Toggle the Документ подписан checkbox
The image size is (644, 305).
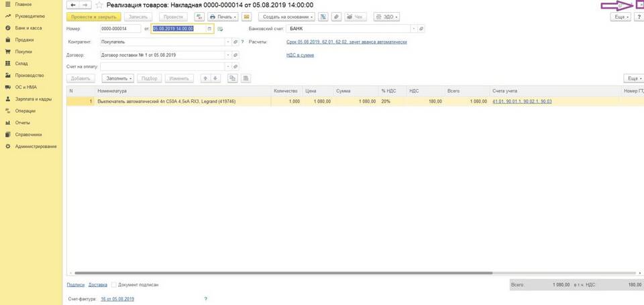click(x=114, y=285)
